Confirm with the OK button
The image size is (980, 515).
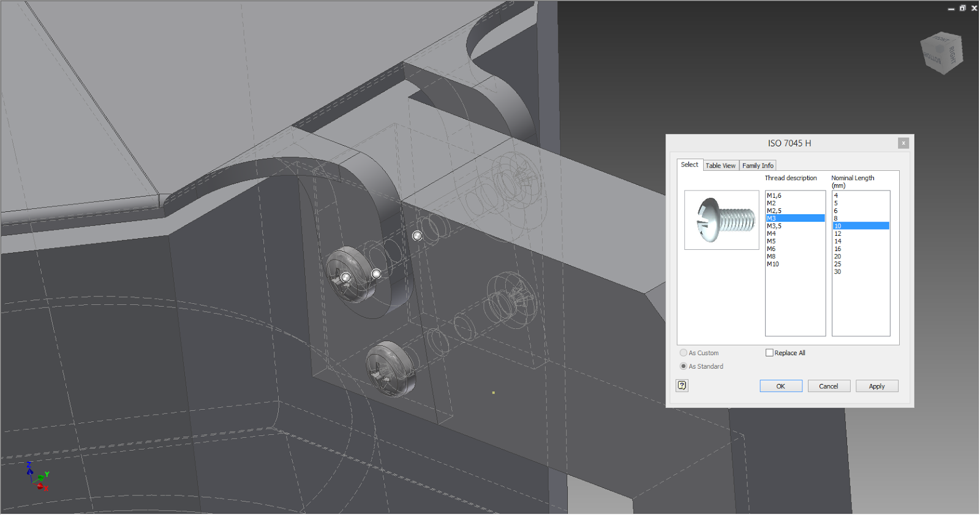click(x=781, y=386)
